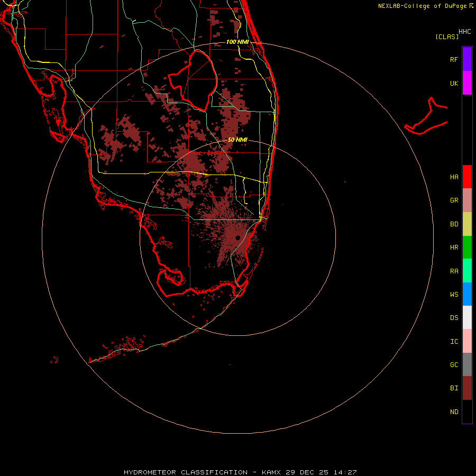Click the BD legend label
The image size is (476, 476).
click(x=454, y=224)
